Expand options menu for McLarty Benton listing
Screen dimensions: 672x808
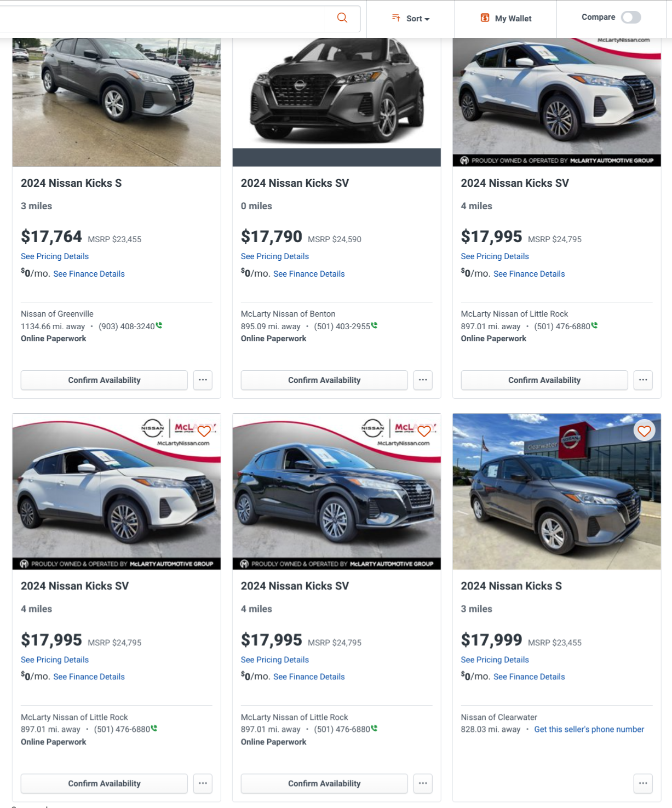[x=423, y=380]
